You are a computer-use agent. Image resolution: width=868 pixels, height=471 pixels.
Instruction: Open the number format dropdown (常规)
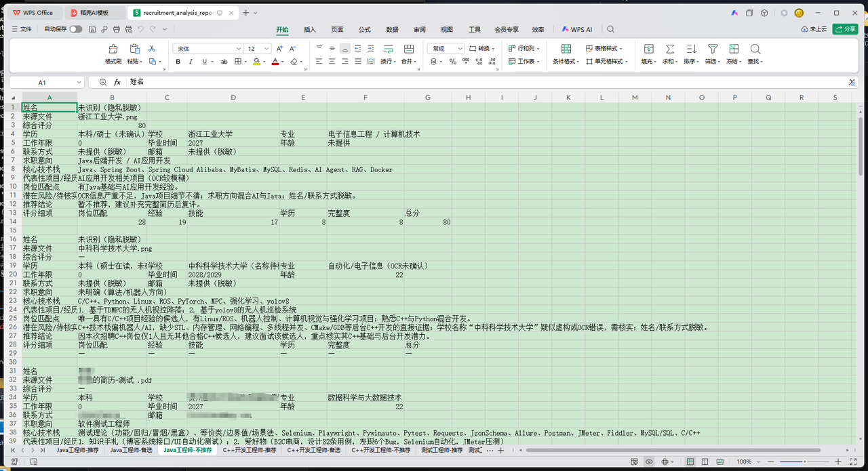(x=460, y=49)
